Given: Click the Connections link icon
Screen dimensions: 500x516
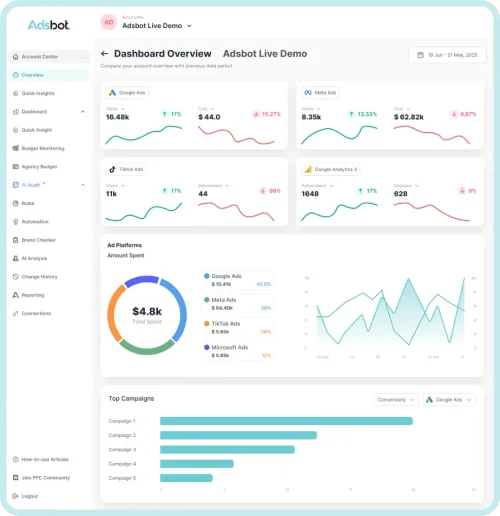Looking at the screenshot, I should click(x=15, y=313).
